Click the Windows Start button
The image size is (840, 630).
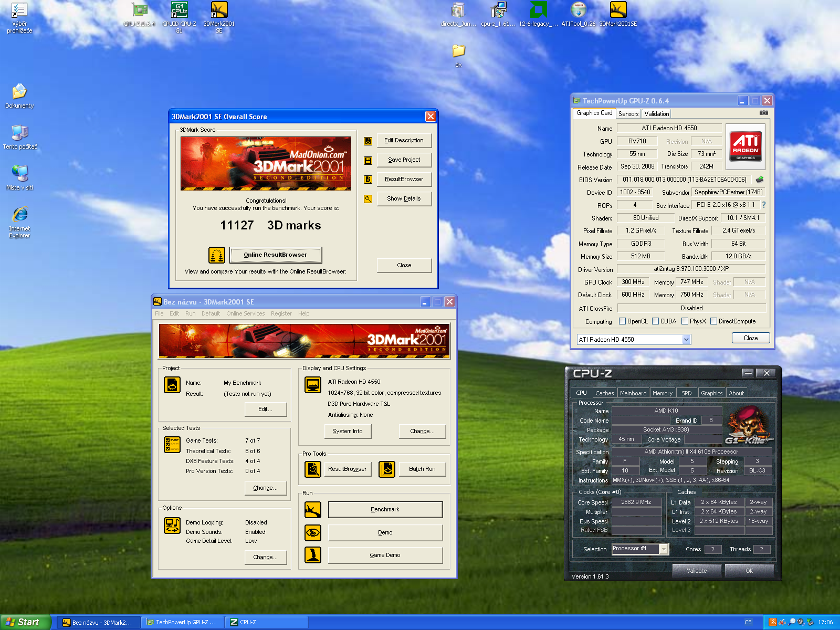25,622
